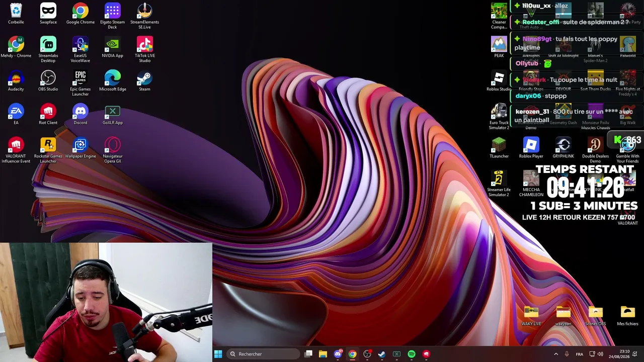Open the red Riot taskbar app
644x362 pixels.
pyautogui.click(x=426, y=354)
